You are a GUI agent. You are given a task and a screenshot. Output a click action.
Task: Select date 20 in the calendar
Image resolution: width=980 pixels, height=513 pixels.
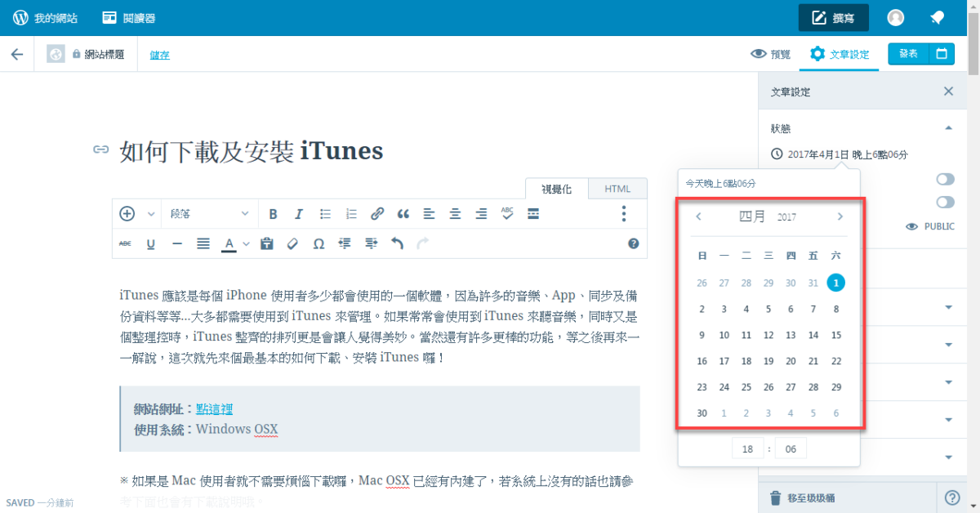click(x=791, y=361)
